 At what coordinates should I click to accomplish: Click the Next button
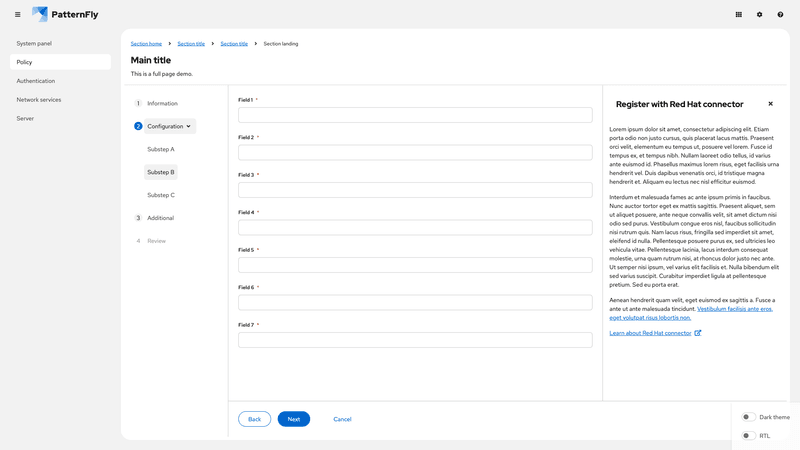coord(294,419)
